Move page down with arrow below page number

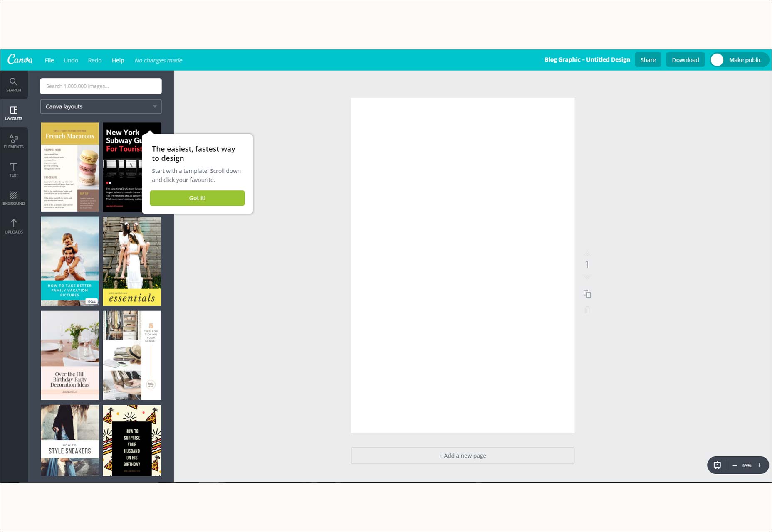(x=587, y=277)
